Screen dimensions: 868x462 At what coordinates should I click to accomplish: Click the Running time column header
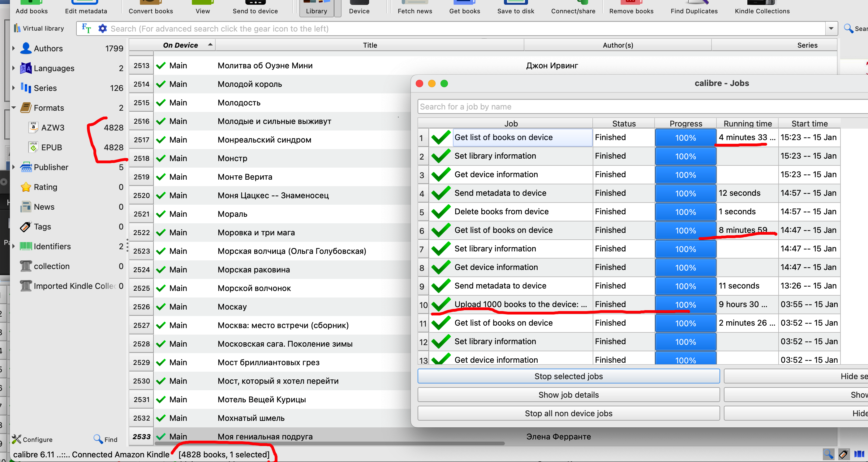747,124
